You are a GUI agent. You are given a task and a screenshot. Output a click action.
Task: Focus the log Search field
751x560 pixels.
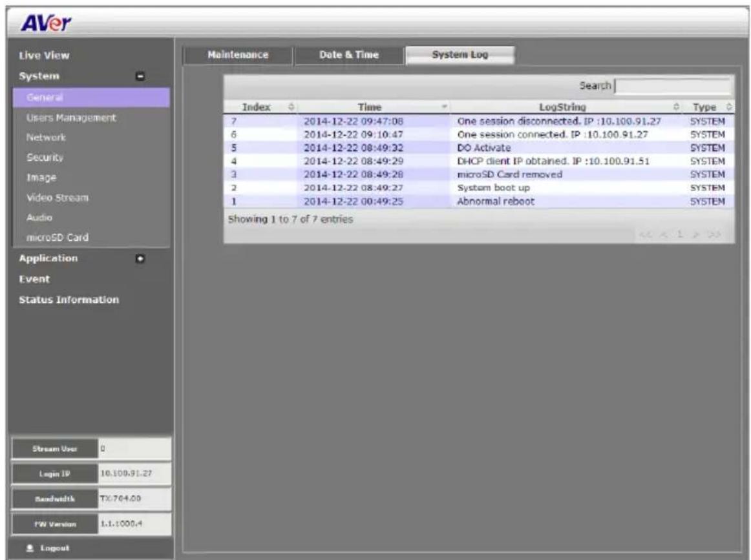click(673, 86)
